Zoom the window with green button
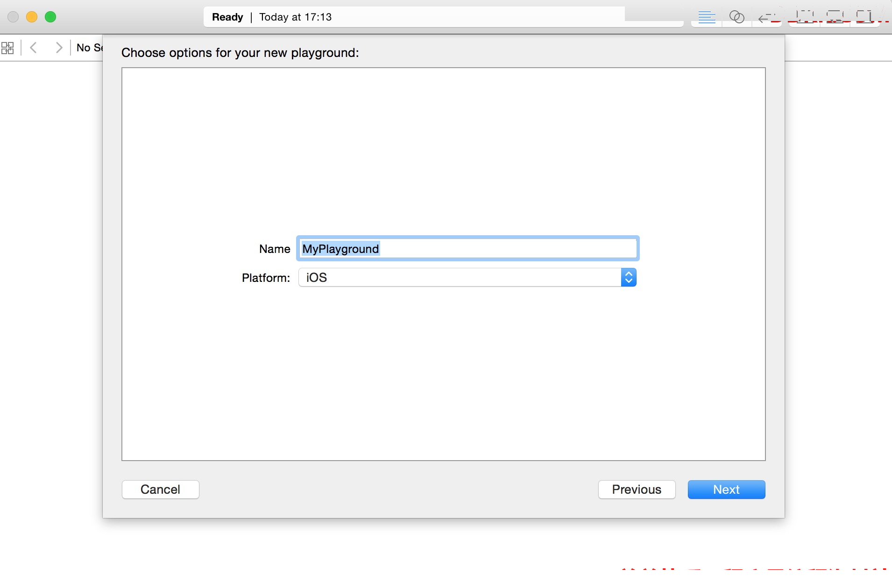The width and height of the screenshot is (892, 588). pos(50,17)
